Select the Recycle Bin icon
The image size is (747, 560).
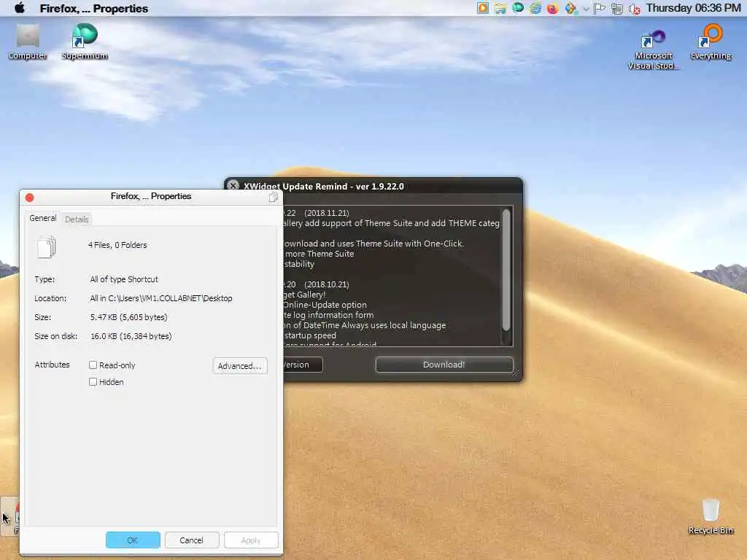[x=711, y=517]
